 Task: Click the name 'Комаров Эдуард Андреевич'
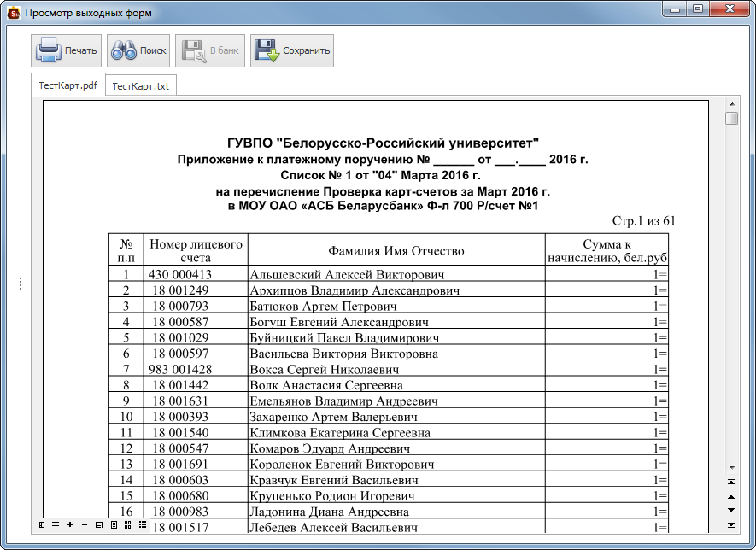click(x=330, y=448)
